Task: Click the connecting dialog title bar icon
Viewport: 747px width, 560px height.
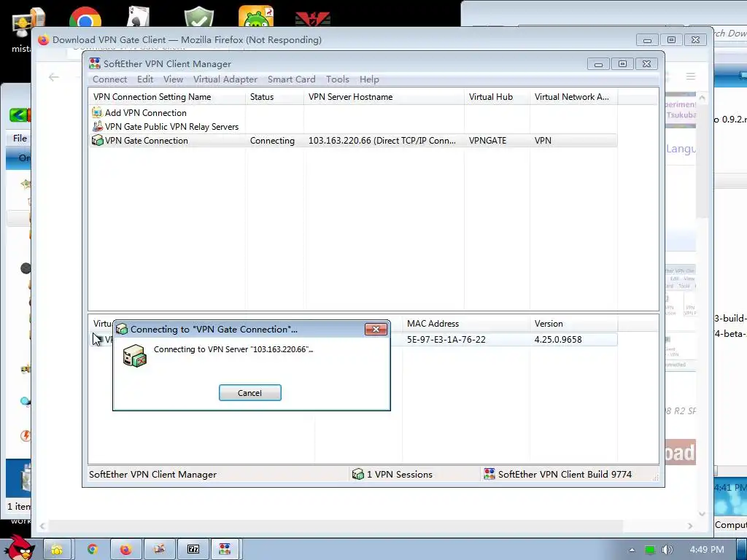Action: point(122,329)
